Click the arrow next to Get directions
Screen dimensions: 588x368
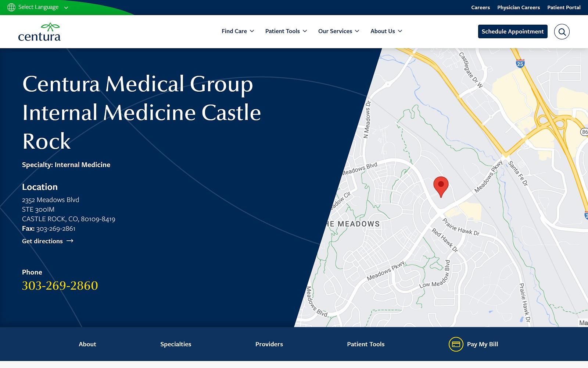click(x=70, y=241)
